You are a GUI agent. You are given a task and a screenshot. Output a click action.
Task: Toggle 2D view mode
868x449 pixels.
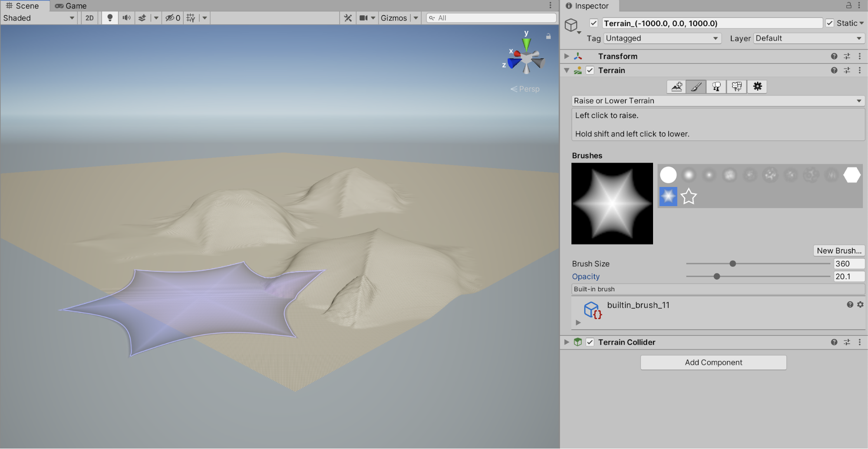pos(89,18)
